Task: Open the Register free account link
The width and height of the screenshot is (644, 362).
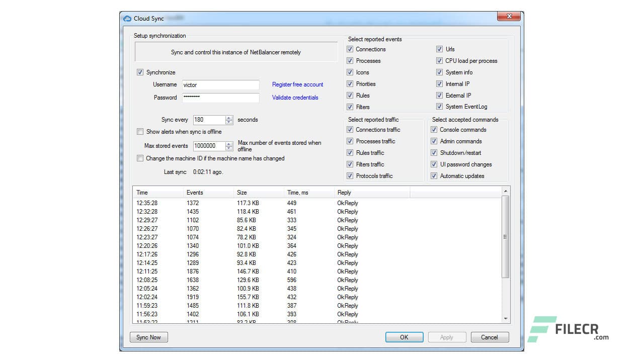Action: coord(297,84)
